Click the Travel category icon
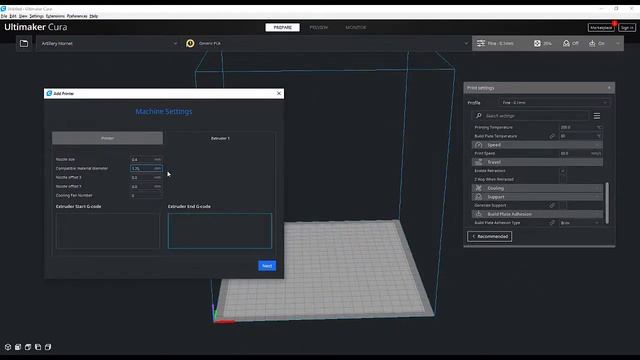The height and width of the screenshot is (360, 640). click(479, 162)
